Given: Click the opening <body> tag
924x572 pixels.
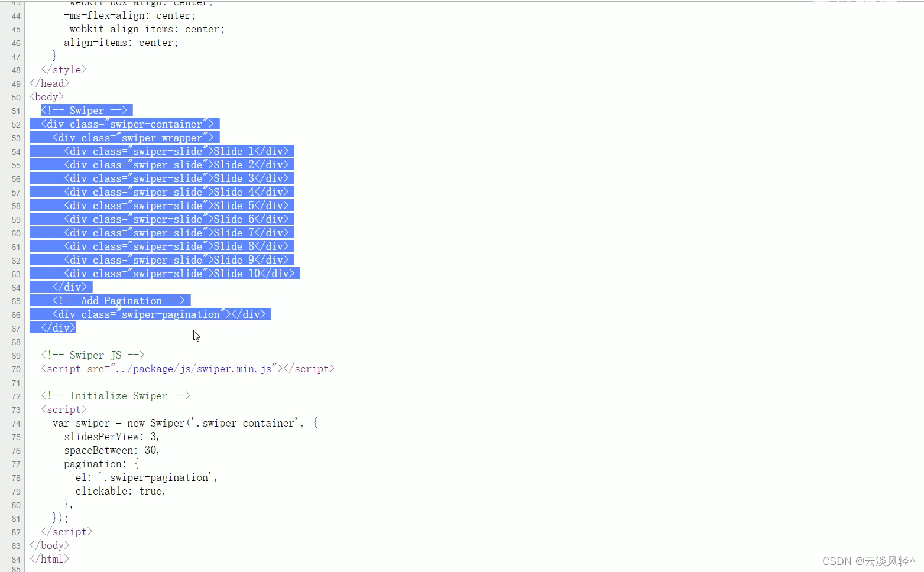Looking at the screenshot, I should point(47,97).
